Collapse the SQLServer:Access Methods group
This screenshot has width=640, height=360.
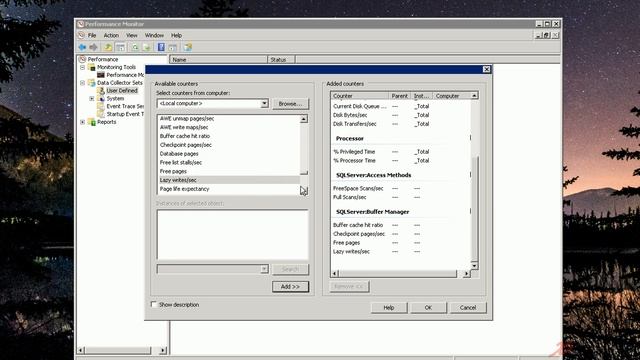[x=470, y=175]
